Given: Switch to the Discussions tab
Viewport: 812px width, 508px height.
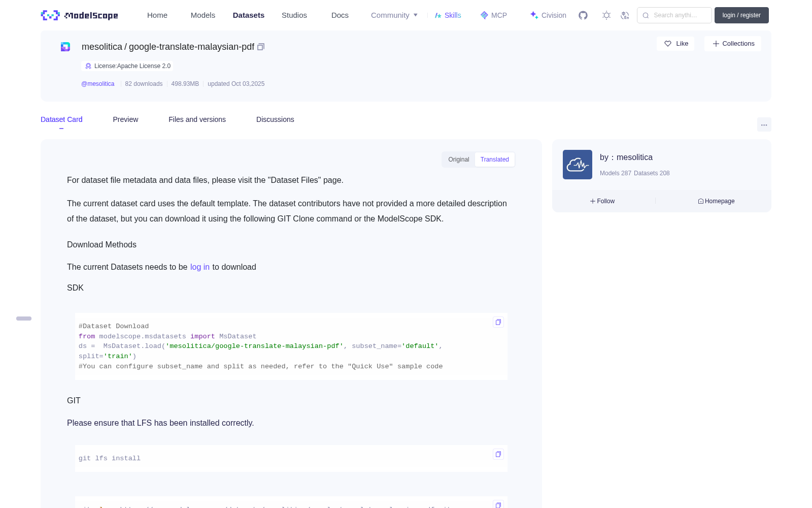Looking at the screenshot, I should pos(275,119).
